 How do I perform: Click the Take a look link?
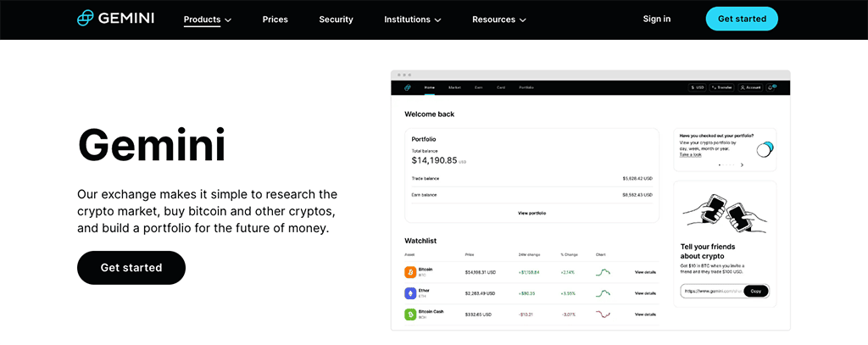(x=690, y=154)
